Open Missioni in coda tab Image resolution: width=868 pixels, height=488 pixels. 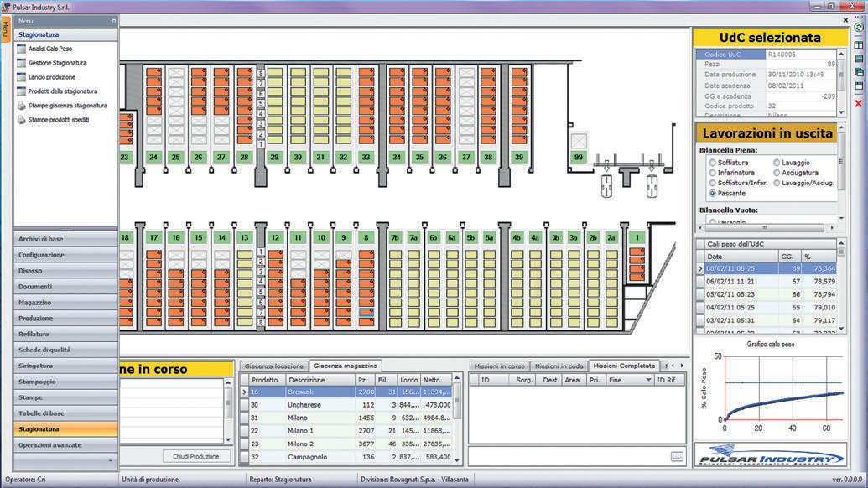pyautogui.click(x=559, y=366)
